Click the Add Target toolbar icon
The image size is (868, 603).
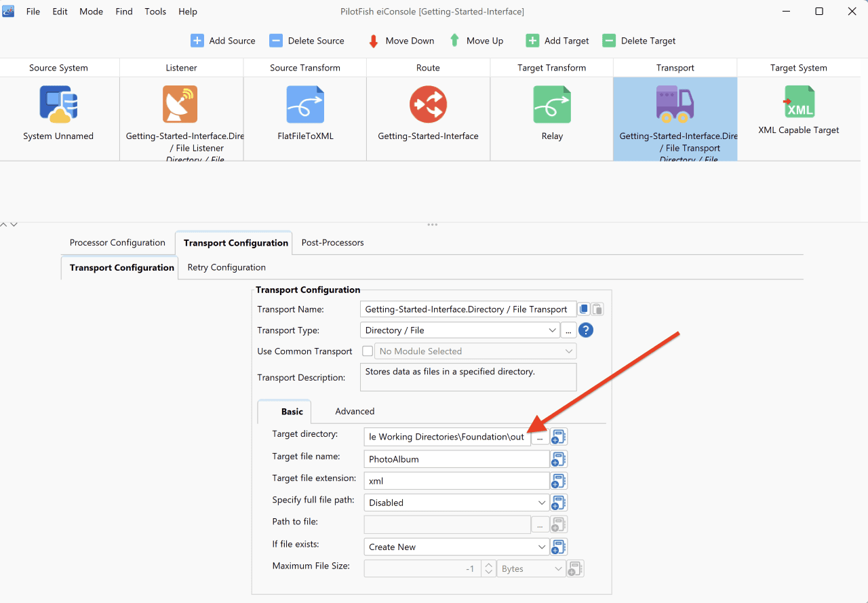tap(532, 41)
